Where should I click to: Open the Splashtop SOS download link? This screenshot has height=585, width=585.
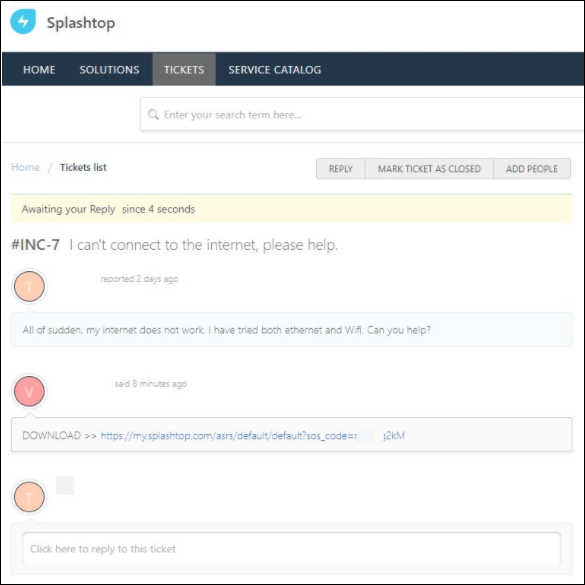coord(253,435)
